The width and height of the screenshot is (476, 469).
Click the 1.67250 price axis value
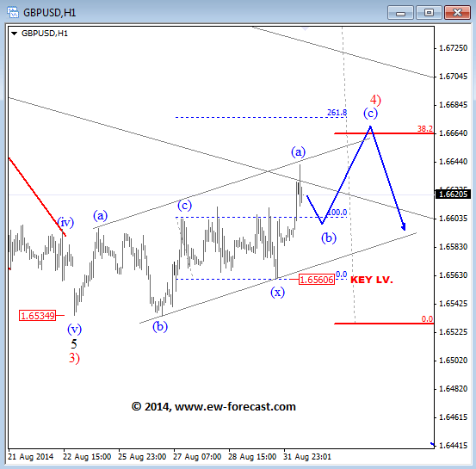[x=454, y=48]
